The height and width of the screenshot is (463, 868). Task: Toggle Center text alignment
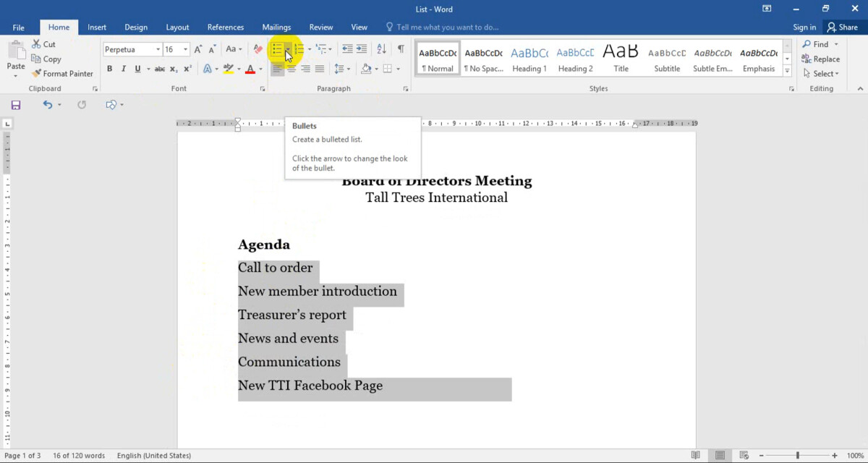tap(292, 69)
